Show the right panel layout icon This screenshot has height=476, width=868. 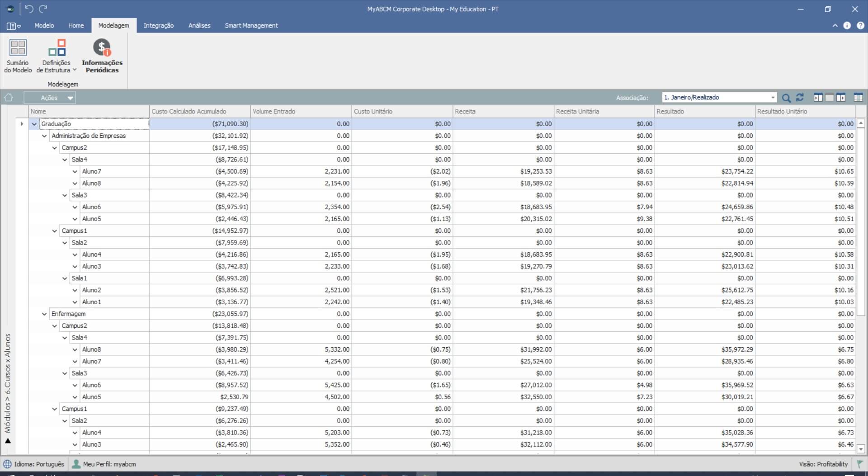click(841, 98)
